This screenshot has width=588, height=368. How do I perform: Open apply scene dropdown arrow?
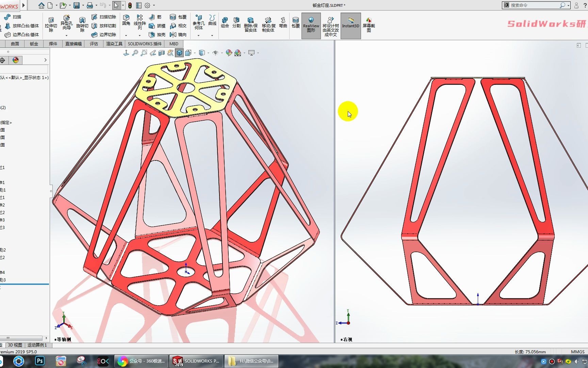245,53
